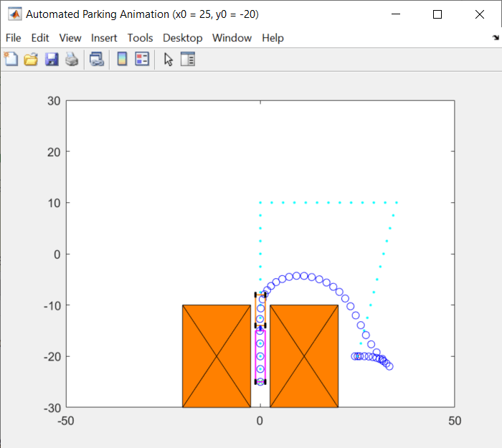The width and height of the screenshot is (502, 448).
Task: Print the figure with the printer icon
Action: coord(72,59)
